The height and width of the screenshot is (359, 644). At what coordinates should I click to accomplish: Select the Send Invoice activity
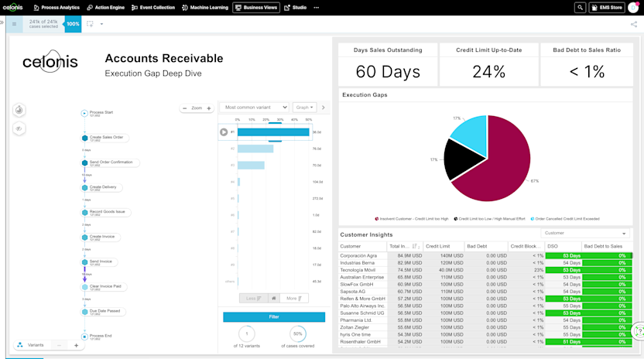click(x=100, y=262)
